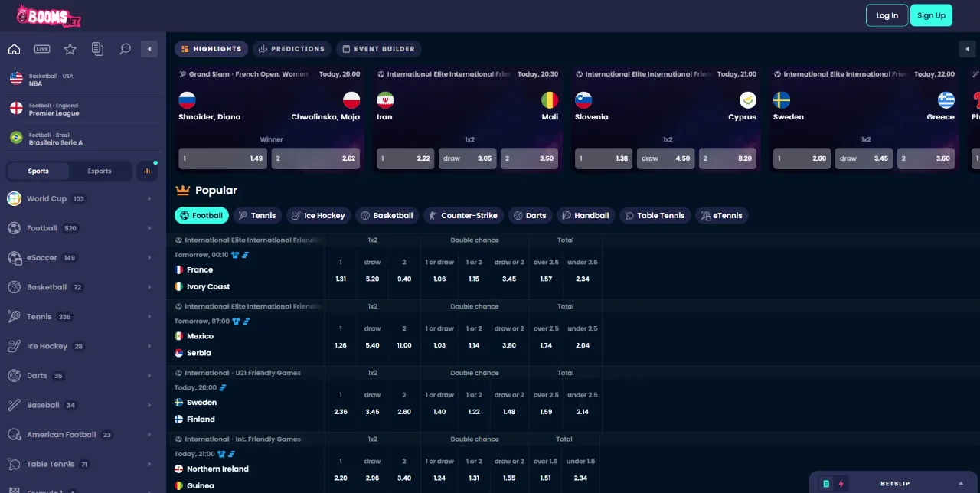Viewport: 980px width, 493px height.
Task: Click the Table Tennis sidebar icon
Action: click(x=14, y=464)
